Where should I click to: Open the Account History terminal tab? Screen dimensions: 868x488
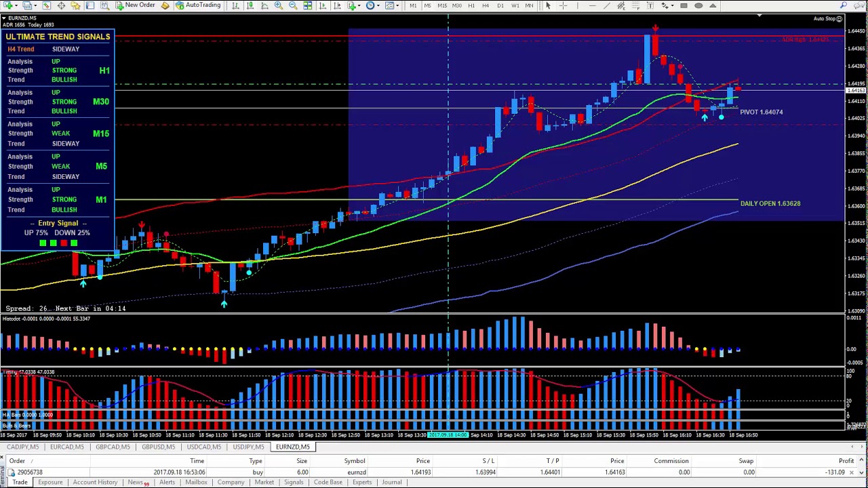95,483
